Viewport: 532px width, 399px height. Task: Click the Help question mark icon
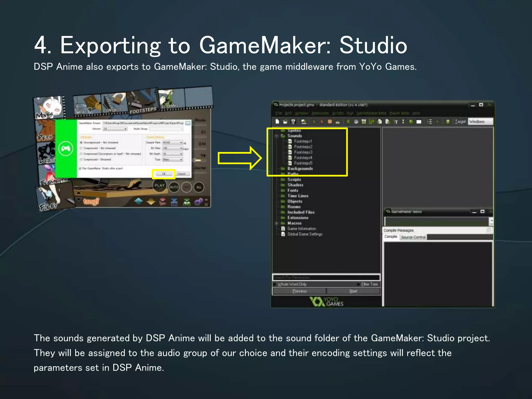click(x=448, y=121)
